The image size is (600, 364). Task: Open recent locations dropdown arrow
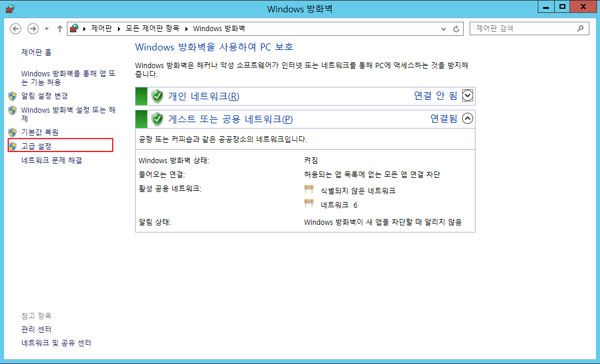(47, 29)
